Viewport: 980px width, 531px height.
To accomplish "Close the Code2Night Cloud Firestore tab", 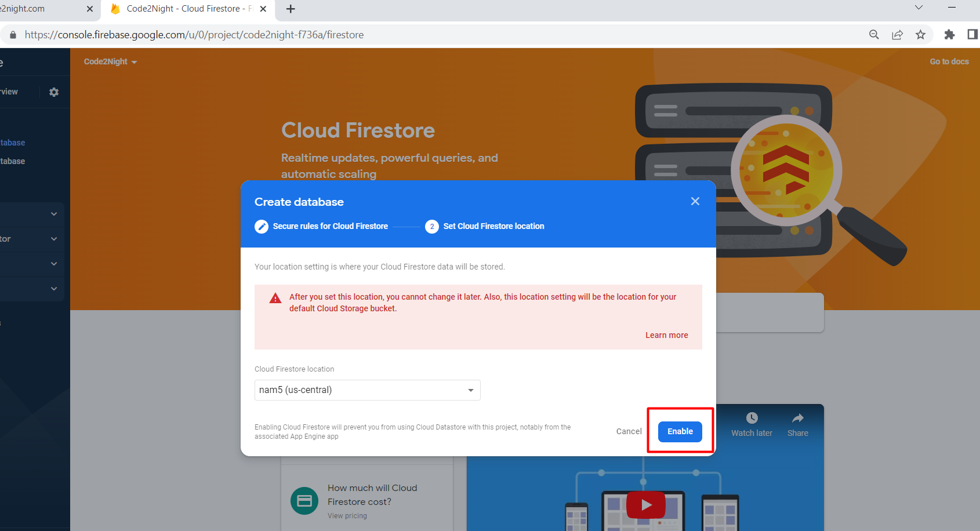I will [263, 9].
